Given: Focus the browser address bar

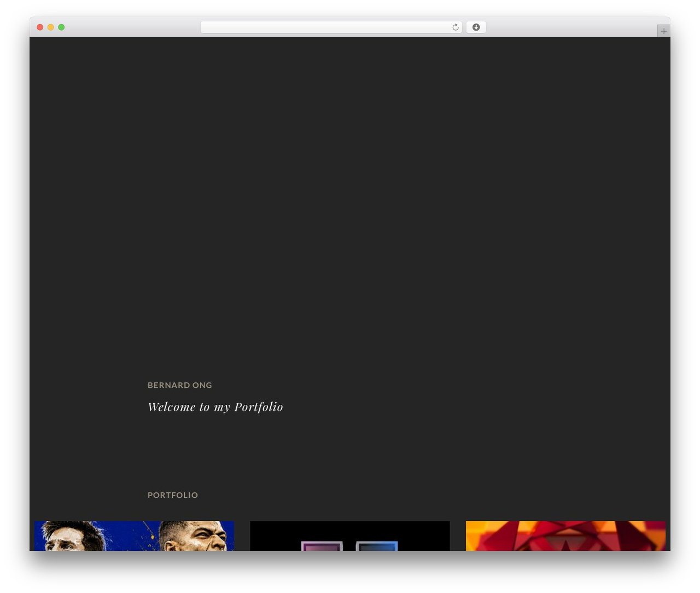Looking at the screenshot, I should (331, 27).
